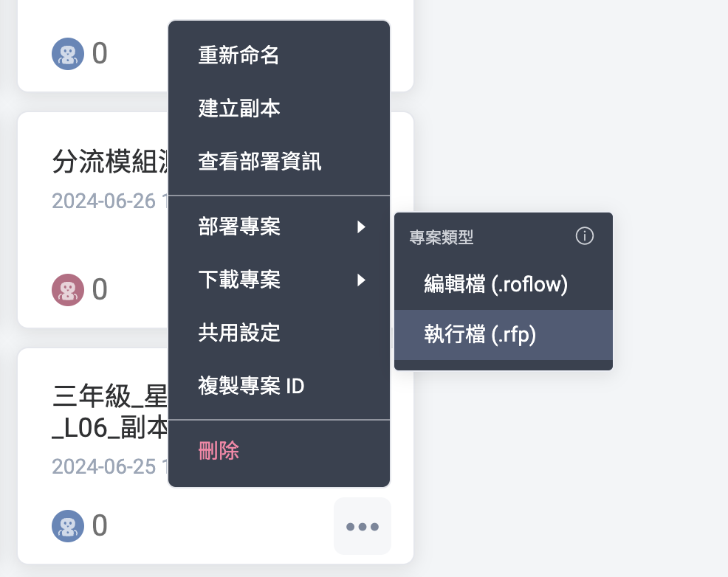Click the blue robot icon on the top card

point(68,54)
